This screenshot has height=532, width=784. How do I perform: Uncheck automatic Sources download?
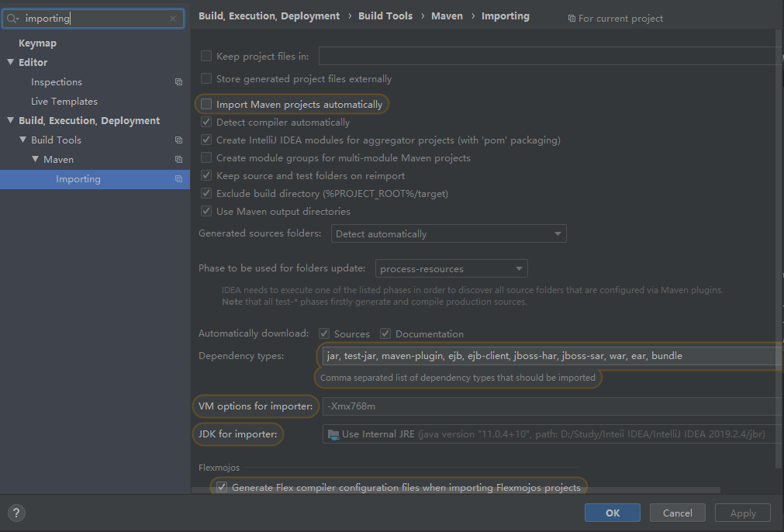point(324,333)
